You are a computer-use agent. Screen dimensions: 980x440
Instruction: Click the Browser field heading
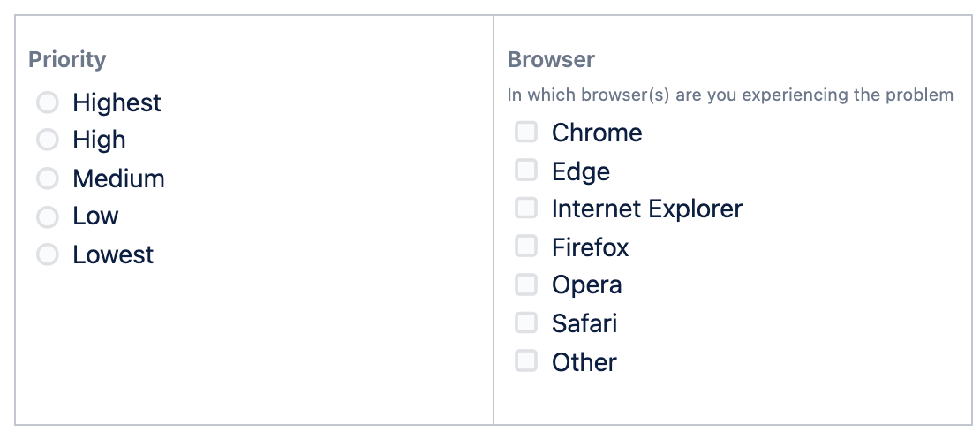click(551, 59)
